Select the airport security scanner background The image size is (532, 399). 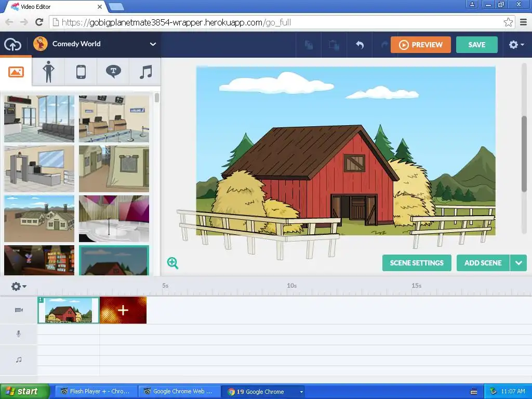39,169
